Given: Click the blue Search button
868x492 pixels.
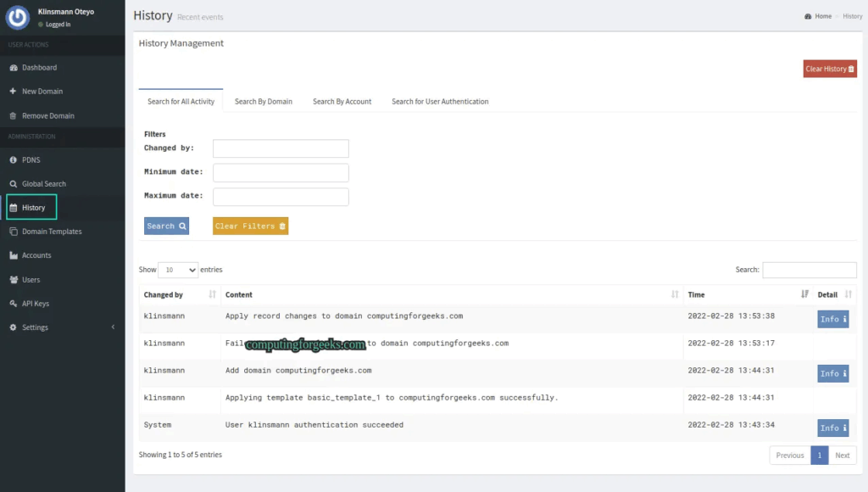Looking at the screenshot, I should coord(167,226).
